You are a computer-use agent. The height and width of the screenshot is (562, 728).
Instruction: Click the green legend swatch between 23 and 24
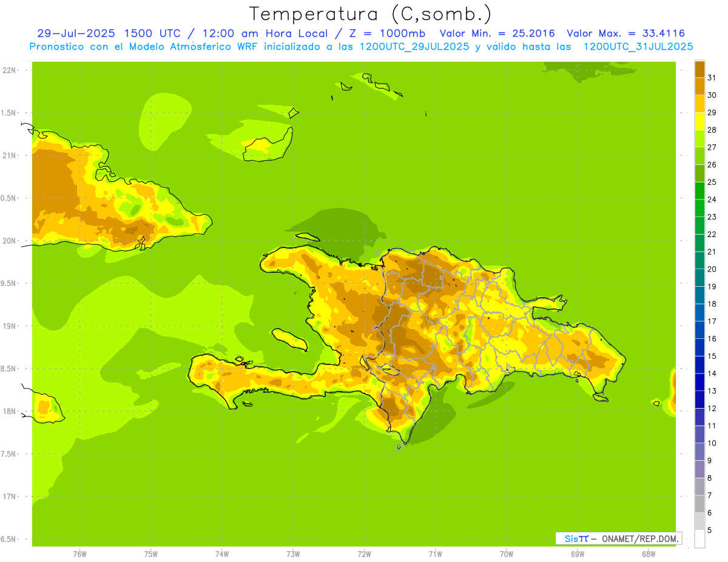[699, 208]
